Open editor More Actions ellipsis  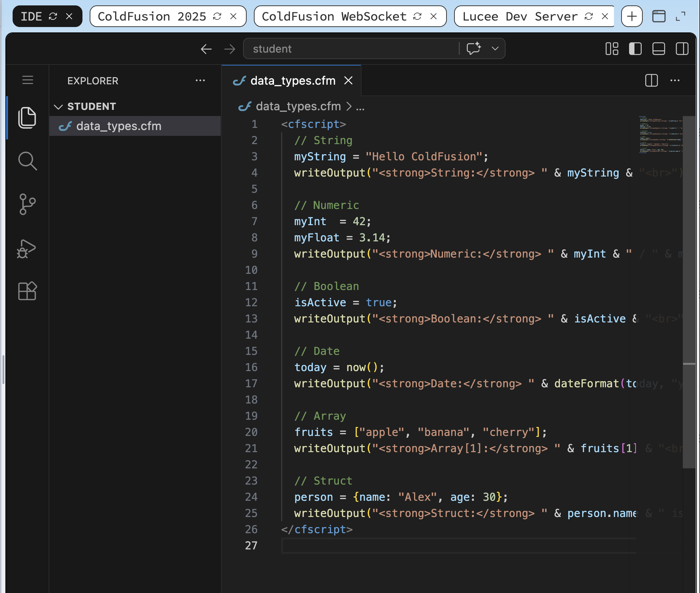[675, 80]
